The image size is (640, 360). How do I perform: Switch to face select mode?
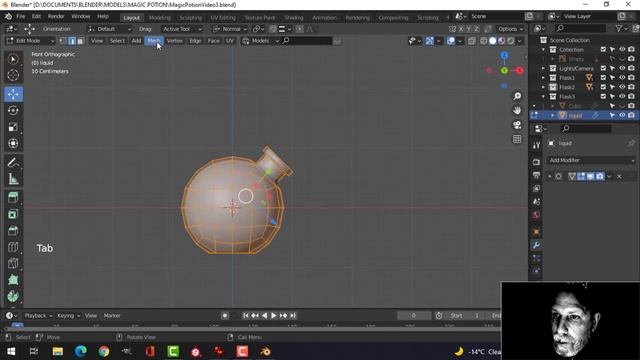(x=80, y=41)
